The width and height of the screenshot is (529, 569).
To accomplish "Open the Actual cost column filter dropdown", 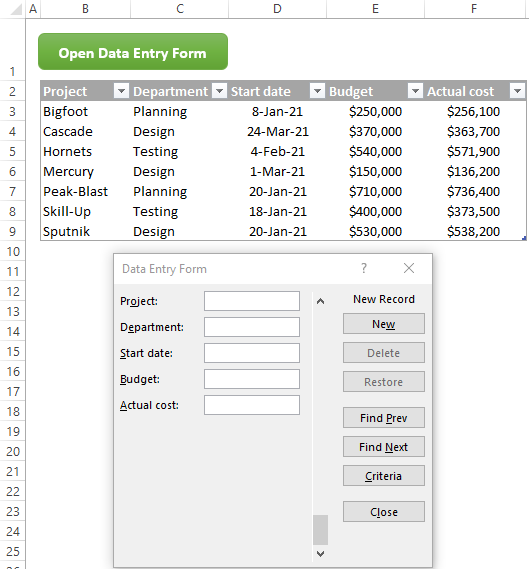I will point(517,91).
